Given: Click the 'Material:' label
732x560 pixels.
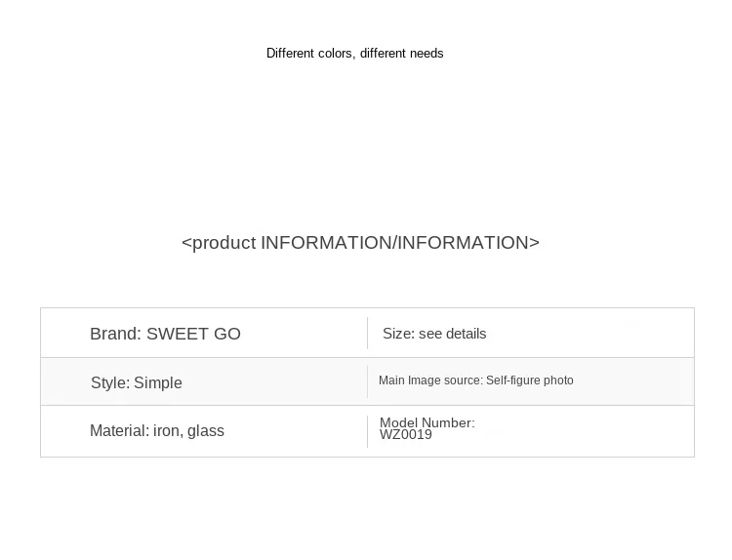Looking at the screenshot, I should 119,430.
